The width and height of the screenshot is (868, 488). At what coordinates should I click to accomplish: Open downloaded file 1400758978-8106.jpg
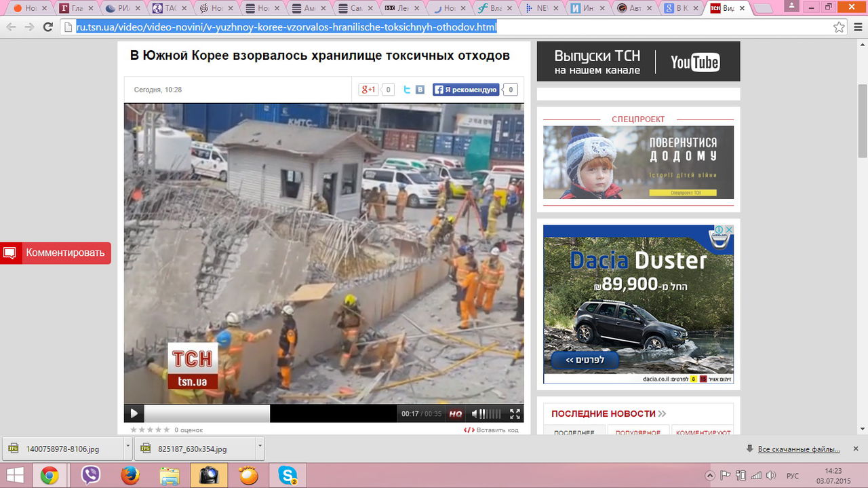tap(63, 449)
